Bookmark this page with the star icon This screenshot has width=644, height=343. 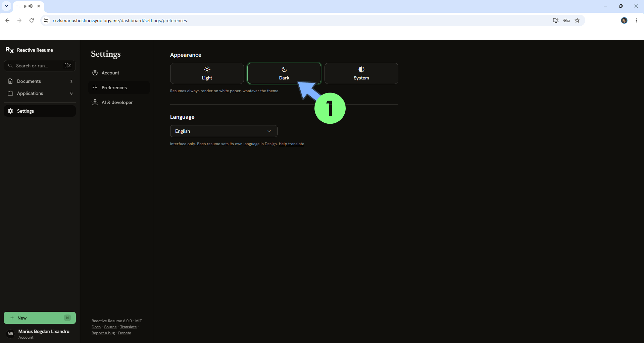coord(577,20)
